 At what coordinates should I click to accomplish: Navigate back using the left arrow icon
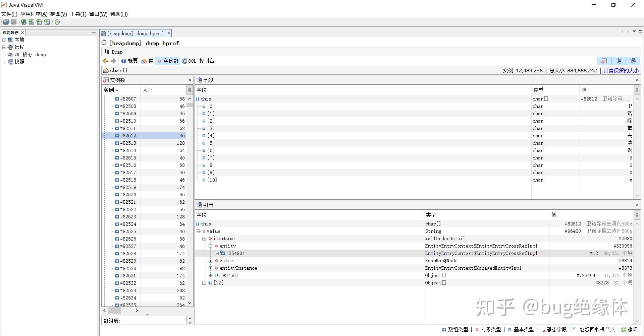pyautogui.click(x=105, y=61)
